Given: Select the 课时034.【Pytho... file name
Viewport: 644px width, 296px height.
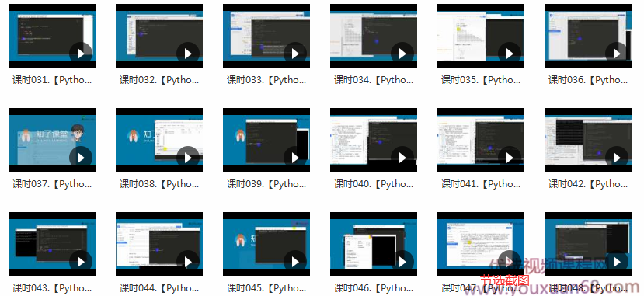Looking at the screenshot, I should click(x=374, y=80).
